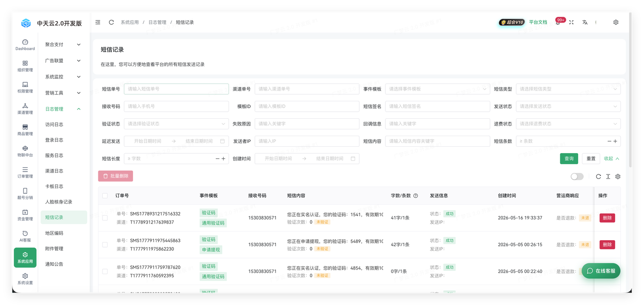Open 商品管理 sidebar icon
The height and width of the screenshot is (305, 644).
click(25, 130)
